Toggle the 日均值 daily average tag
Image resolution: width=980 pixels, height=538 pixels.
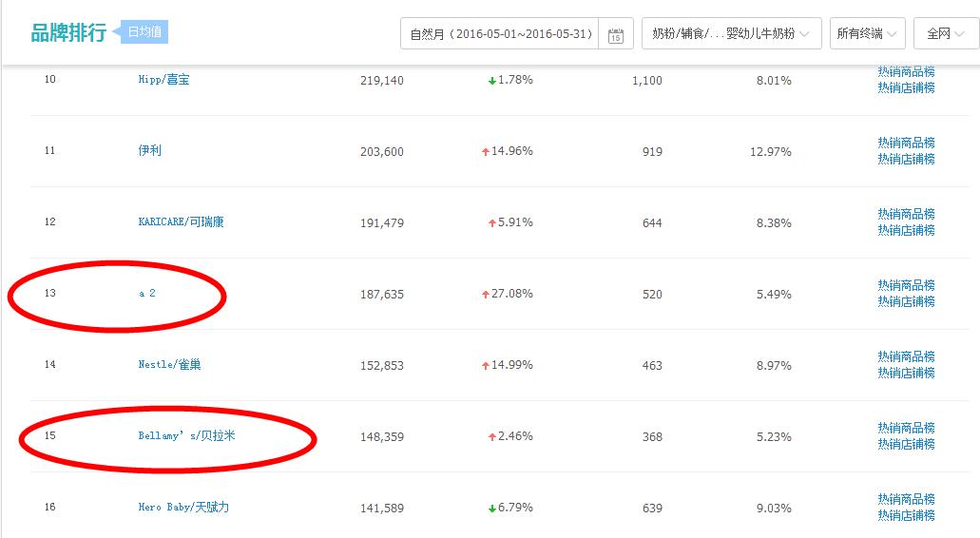click(x=144, y=32)
